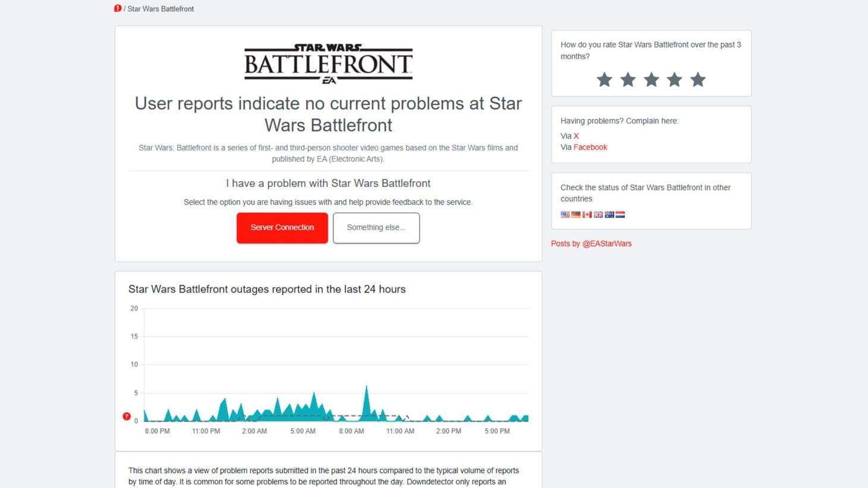Screen dimensions: 868x488
Task: Click the red Downdetector alert icon in breadcrumb
Action: (118, 8)
